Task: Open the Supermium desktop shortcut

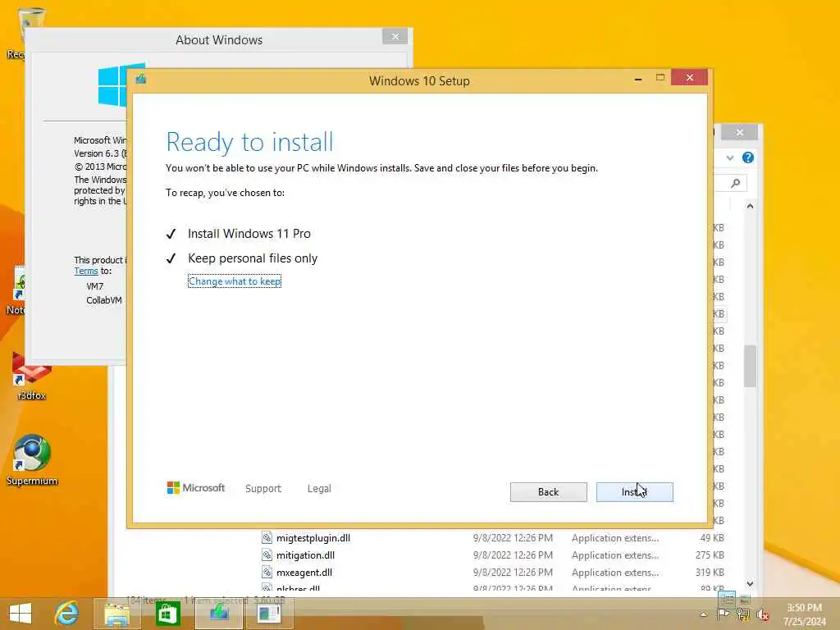Action: pyautogui.click(x=32, y=461)
